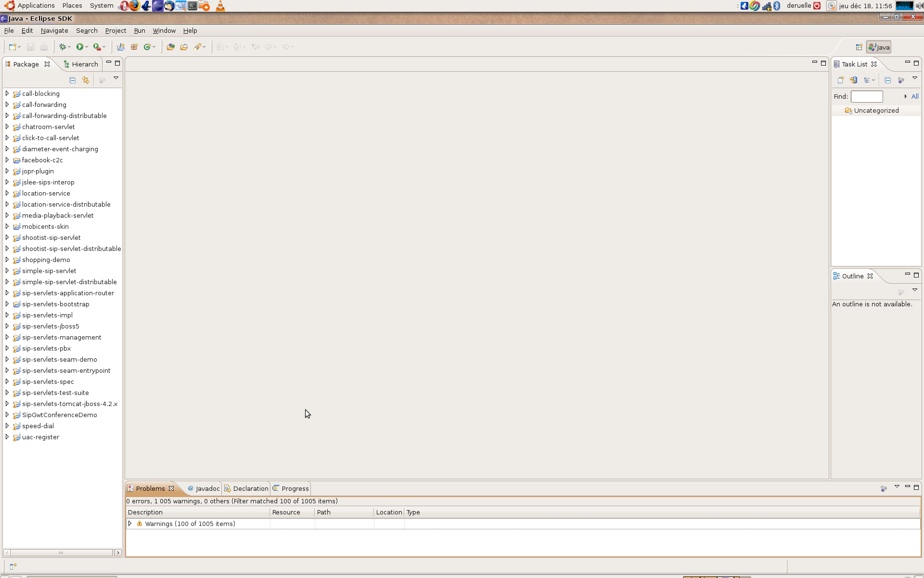Collapse All in Package Explorer

[73, 80]
